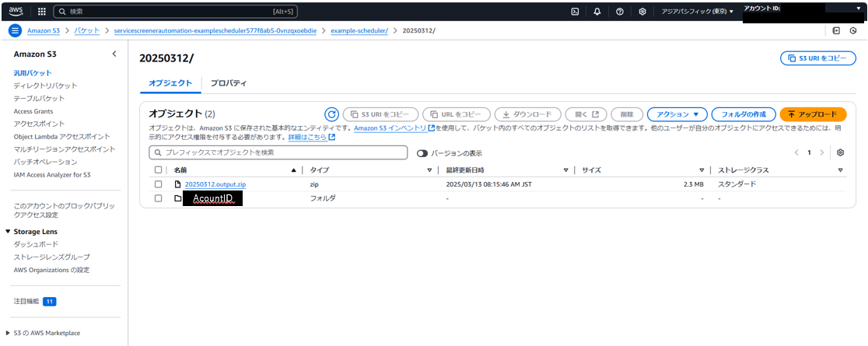Image resolution: width=868 pixels, height=346 pixels.
Task: Click the AWS logo home icon
Action: [15, 11]
